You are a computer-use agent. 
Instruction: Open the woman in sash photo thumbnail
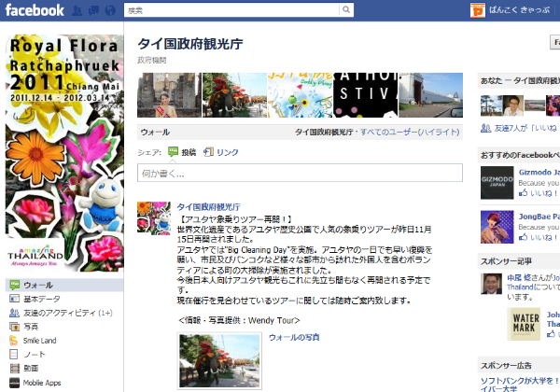(169, 95)
